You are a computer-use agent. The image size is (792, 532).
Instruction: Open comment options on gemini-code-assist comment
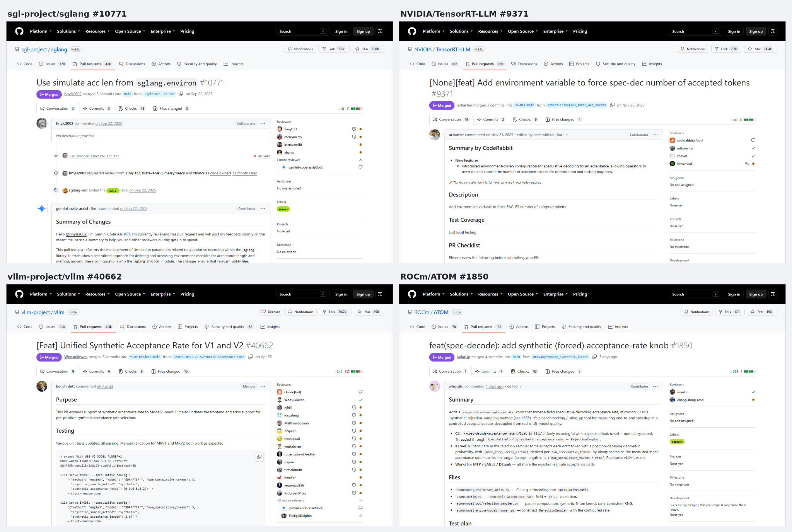(263, 209)
